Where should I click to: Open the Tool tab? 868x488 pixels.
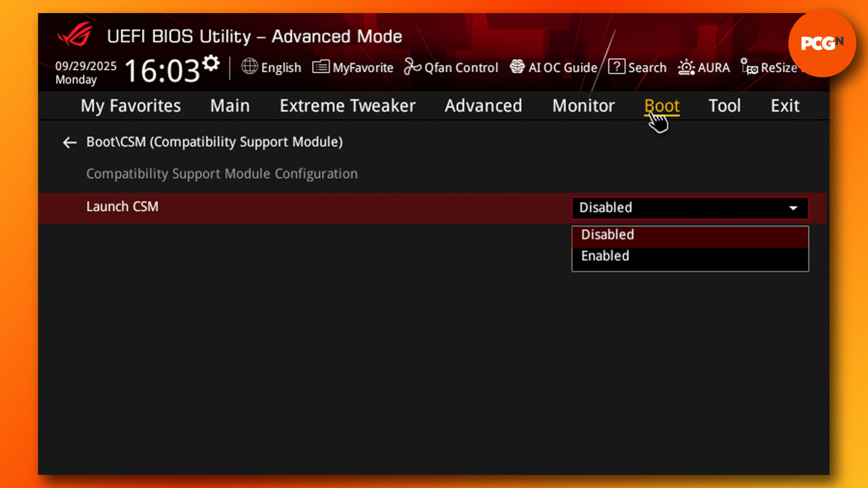coord(725,106)
